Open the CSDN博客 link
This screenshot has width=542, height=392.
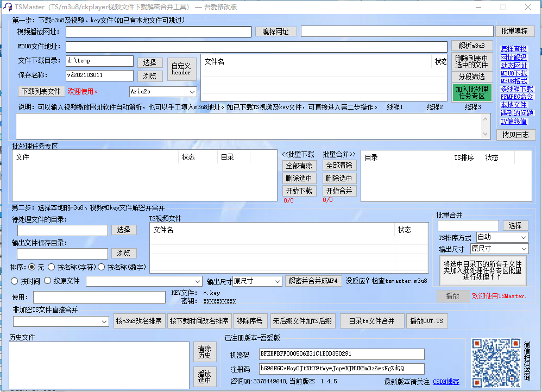(x=446, y=382)
